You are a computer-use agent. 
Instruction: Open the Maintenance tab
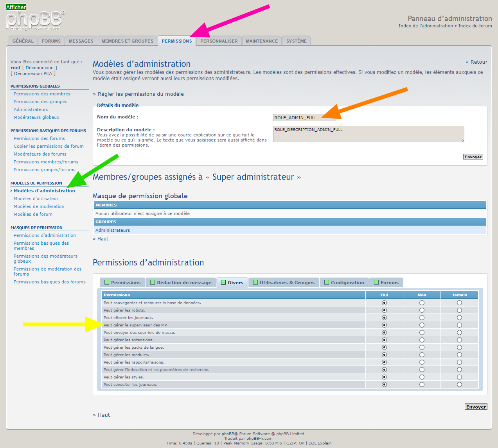click(x=261, y=41)
